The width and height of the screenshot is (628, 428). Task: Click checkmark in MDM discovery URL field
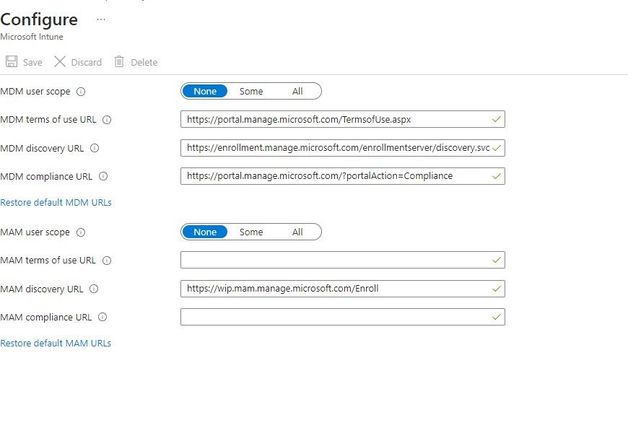click(496, 148)
